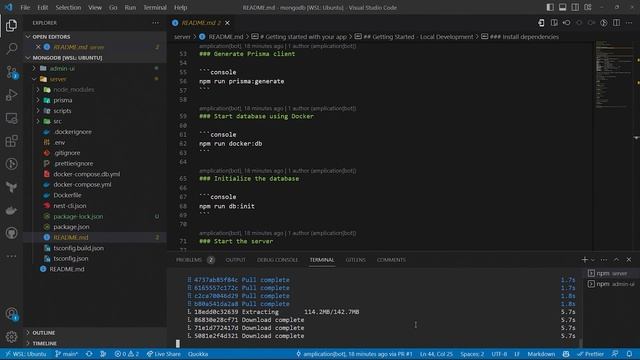The image size is (640, 360).
Task: Switch to the Debug Console tab
Action: 277,260
